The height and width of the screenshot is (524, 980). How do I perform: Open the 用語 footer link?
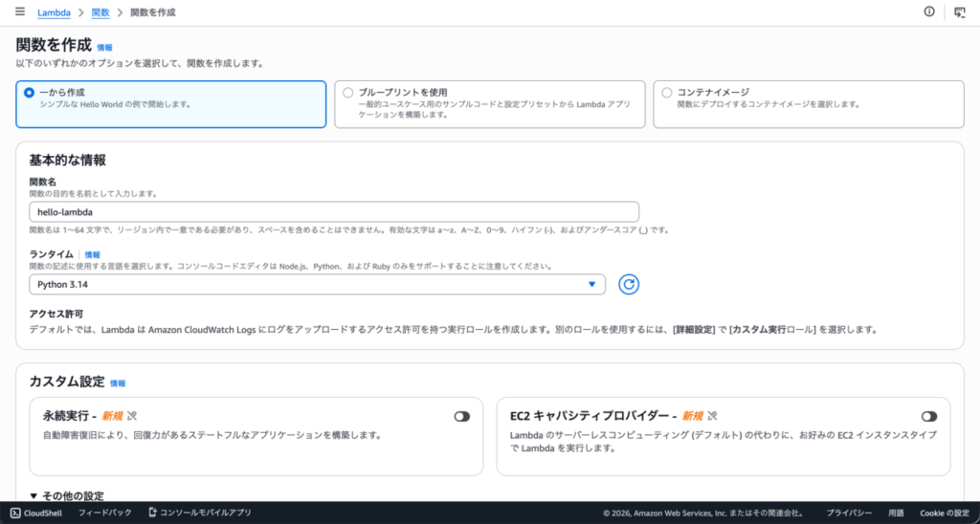896,513
